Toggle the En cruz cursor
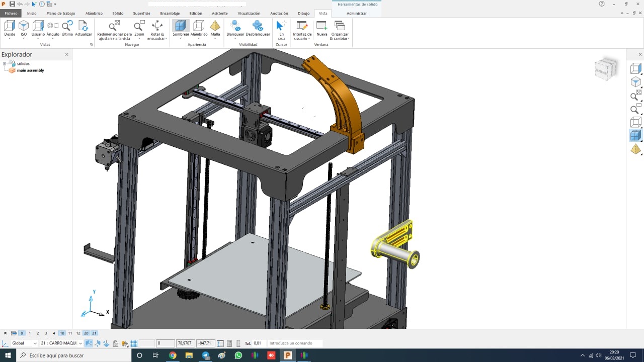This screenshot has height=362, width=644. [281, 30]
